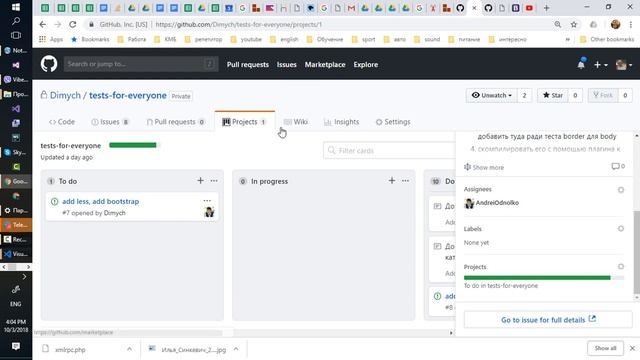
Task: Open xmlrpc.php download options chevron
Action: [x=129, y=349]
